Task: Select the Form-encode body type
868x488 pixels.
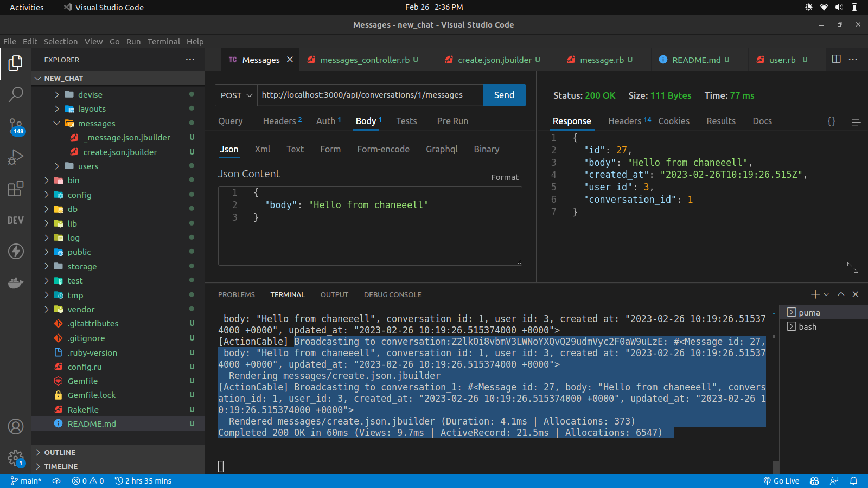Action: pyautogui.click(x=383, y=149)
